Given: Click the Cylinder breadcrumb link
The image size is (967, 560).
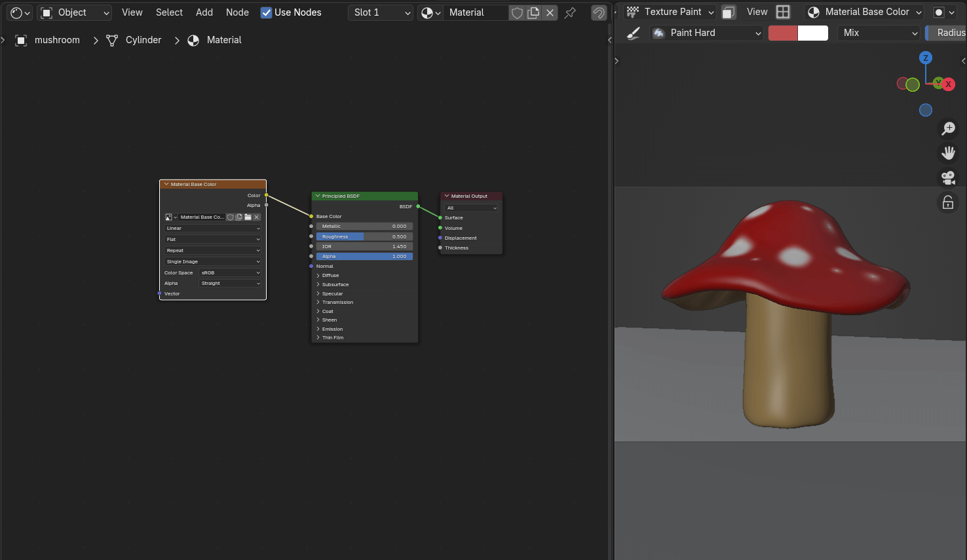Looking at the screenshot, I should pos(143,40).
